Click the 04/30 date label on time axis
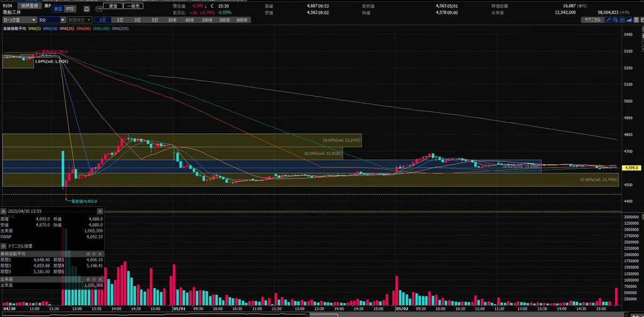The height and width of the screenshot is (317, 644). click(x=10, y=309)
